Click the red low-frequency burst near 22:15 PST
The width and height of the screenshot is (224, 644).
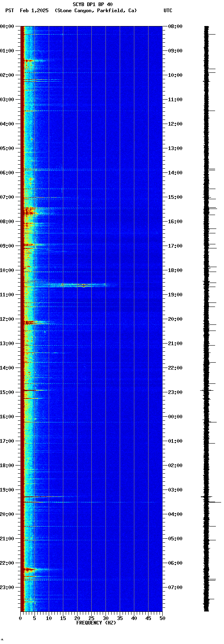pos(30,569)
